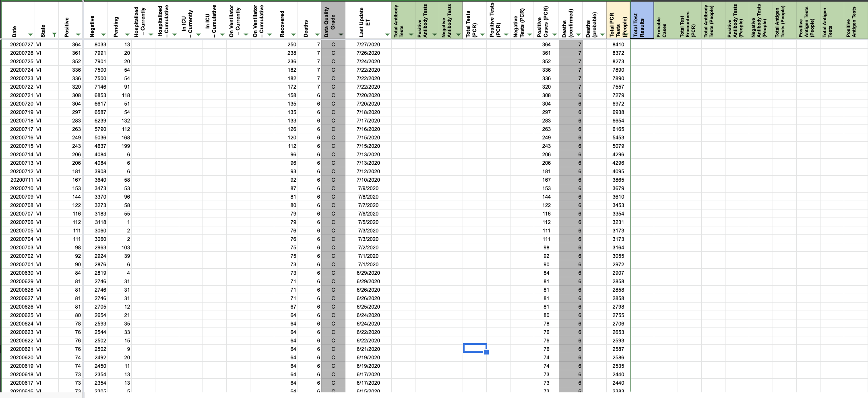Open the Negative Antibody Tests filter dropdown
This screenshot has height=398, width=868.
(458, 35)
